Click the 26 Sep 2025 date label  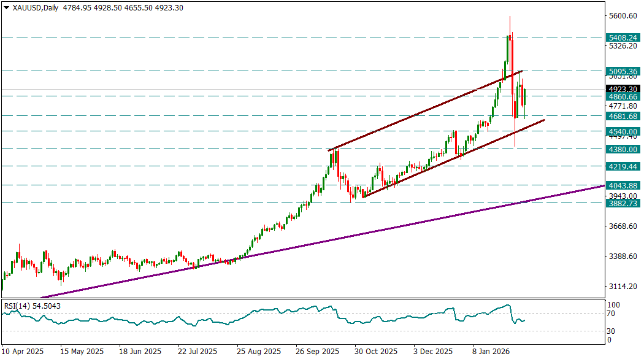pos(317,352)
